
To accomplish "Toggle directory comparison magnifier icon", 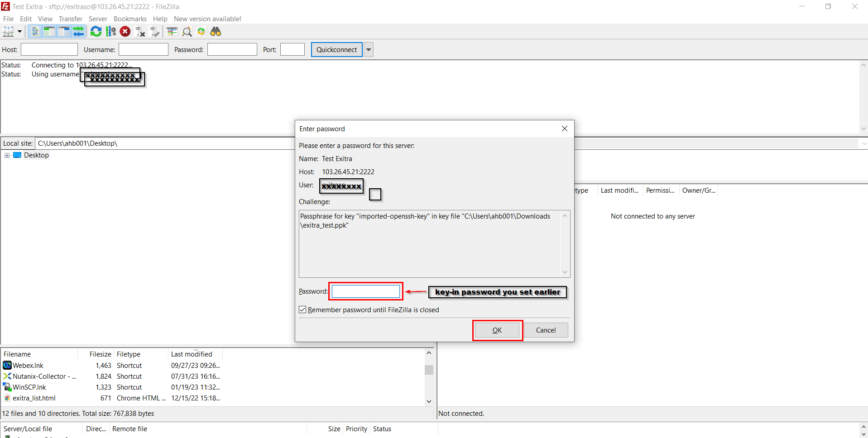I will [187, 32].
